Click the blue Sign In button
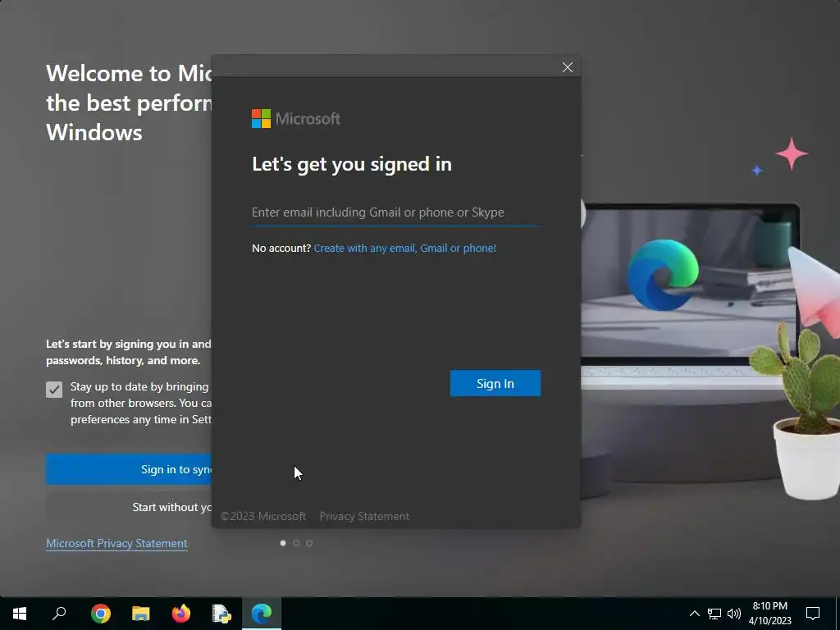Image resolution: width=840 pixels, height=630 pixels. [x=495, y=384]
